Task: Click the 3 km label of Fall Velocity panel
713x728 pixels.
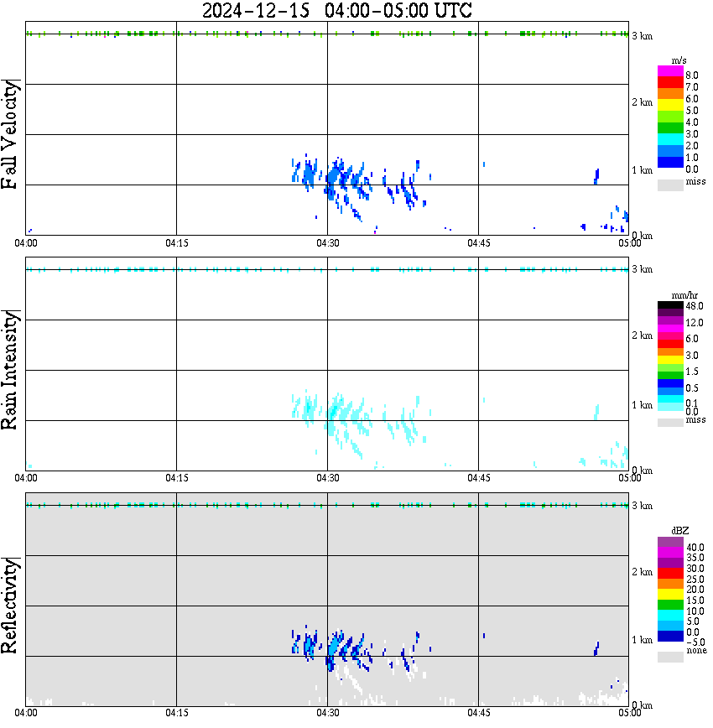Action: click(x=642, y=36)
